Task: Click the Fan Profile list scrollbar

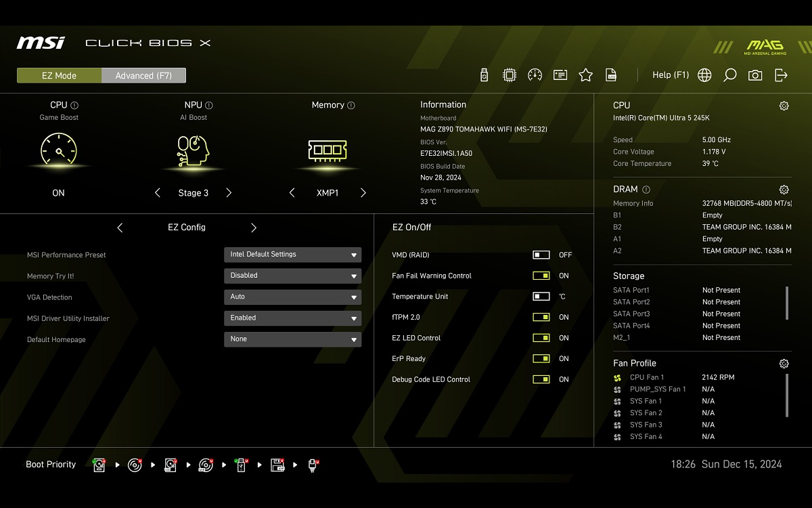Action: tap(786, 395)
